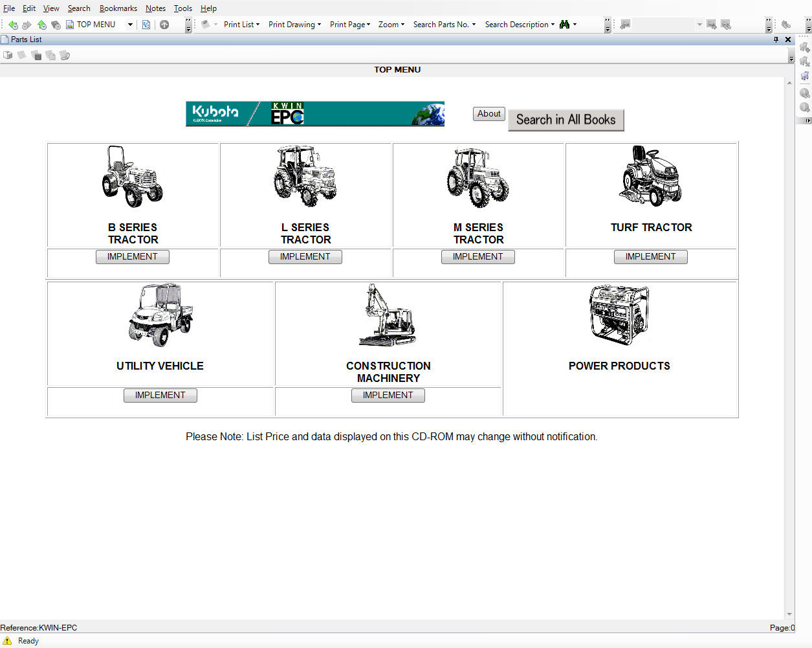Open the File menu
Viewport: 812px width, 648px height.
coord(9,8)
